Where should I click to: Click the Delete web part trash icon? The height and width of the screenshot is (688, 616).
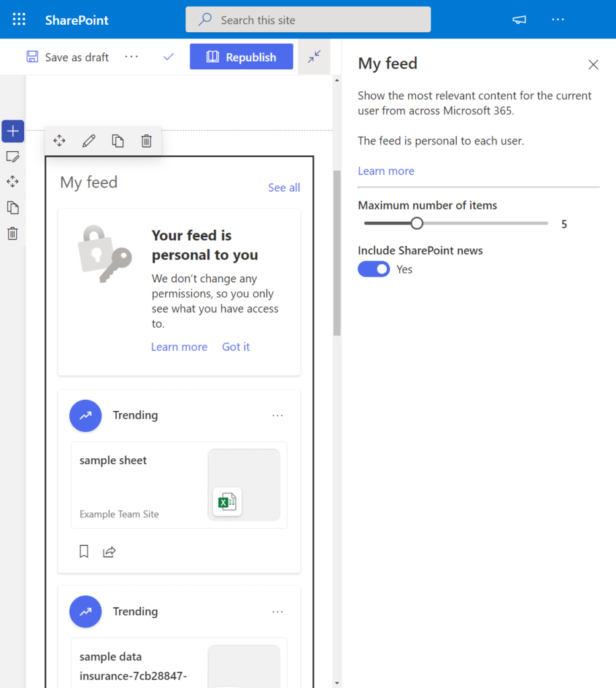pos(146,141)
